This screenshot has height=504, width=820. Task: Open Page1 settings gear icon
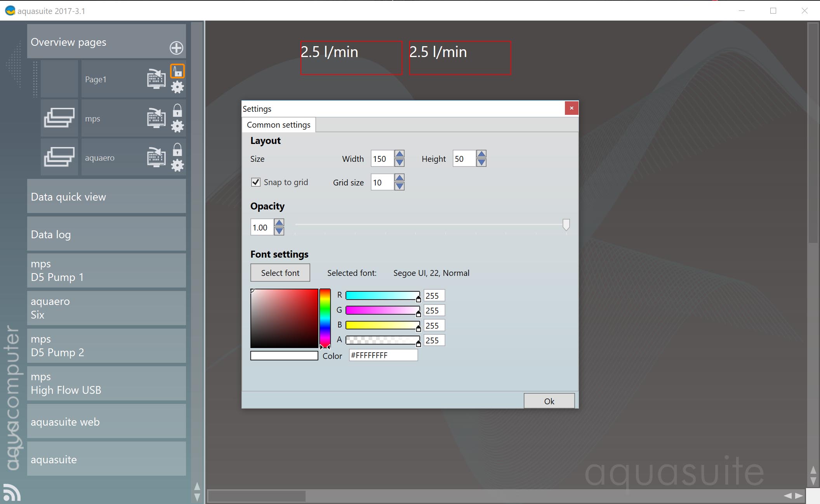(x=177, y=87)
